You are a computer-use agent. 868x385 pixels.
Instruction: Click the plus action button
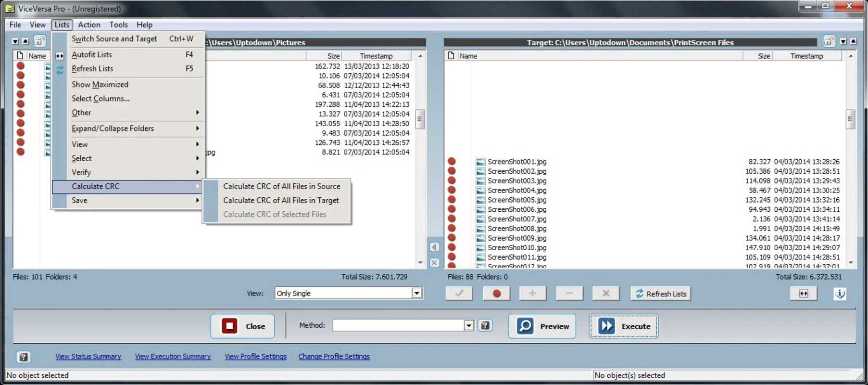pyautogui.click(x=532, y=294)
